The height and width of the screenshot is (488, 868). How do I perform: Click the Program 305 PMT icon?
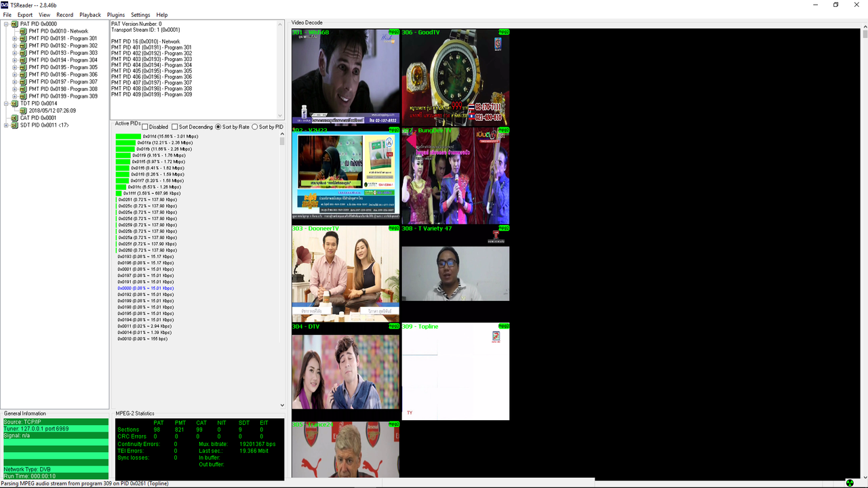tap(24, 67)
